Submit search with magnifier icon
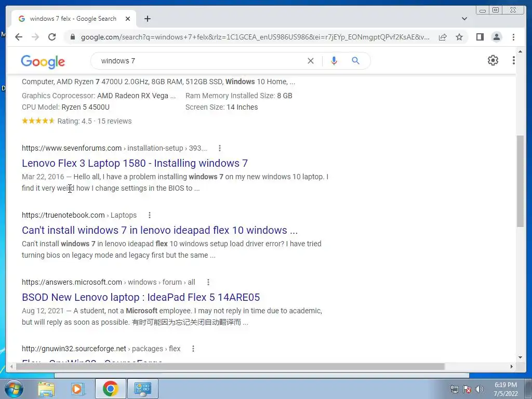 pyautogui.click(x=355, y=61)
